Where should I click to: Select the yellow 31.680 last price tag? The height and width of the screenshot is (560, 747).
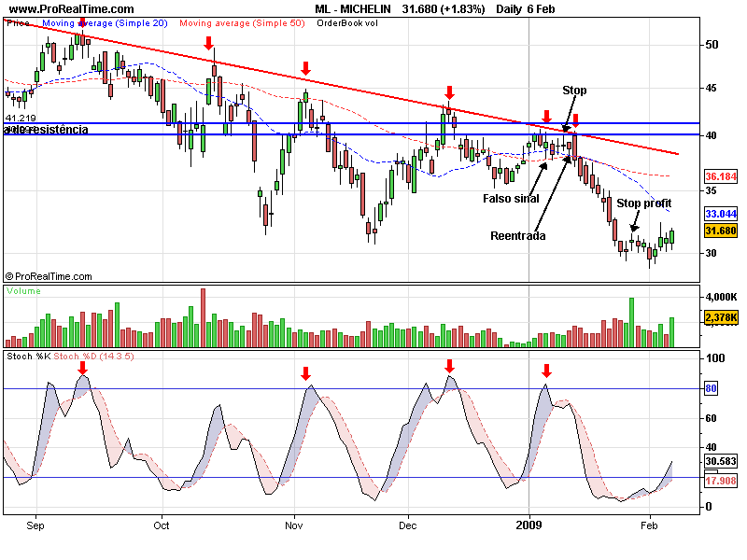click(x=721, y=231)
